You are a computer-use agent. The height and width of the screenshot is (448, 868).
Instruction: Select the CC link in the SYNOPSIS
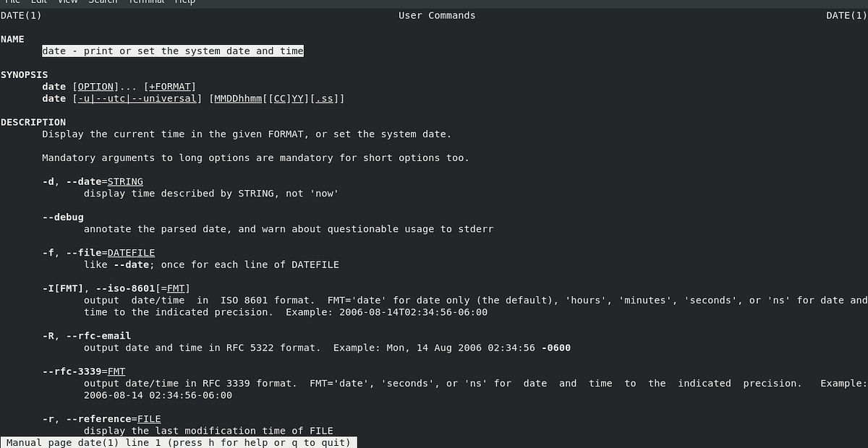[282, 98]
